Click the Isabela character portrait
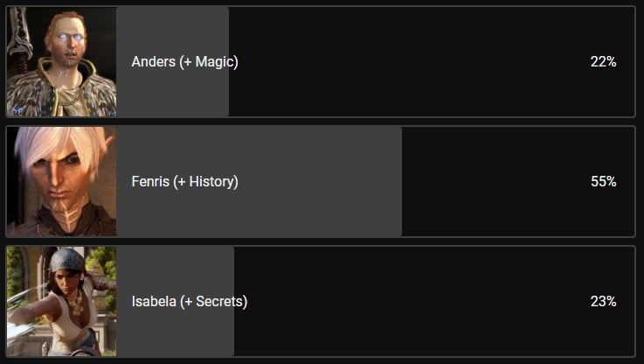The height and width of the screenshot is (364, 644). (x=62, y=301)
